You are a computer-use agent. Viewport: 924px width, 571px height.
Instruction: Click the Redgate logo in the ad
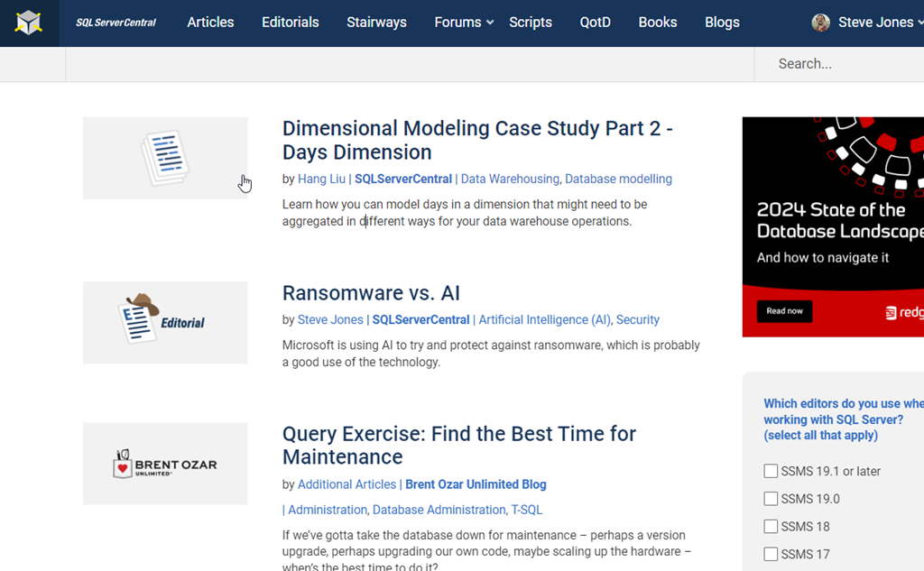point(902,312)
